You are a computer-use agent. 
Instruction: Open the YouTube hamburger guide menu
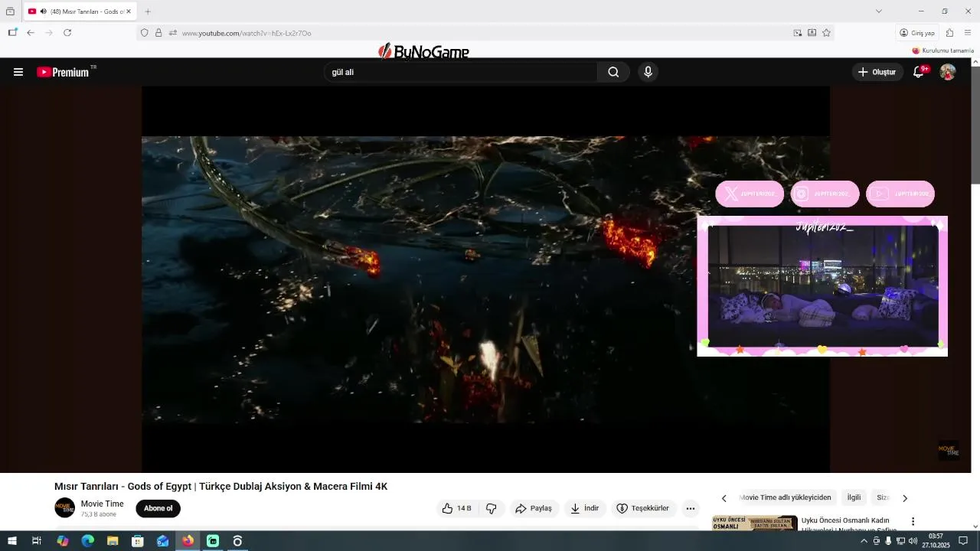click(18, 72)
